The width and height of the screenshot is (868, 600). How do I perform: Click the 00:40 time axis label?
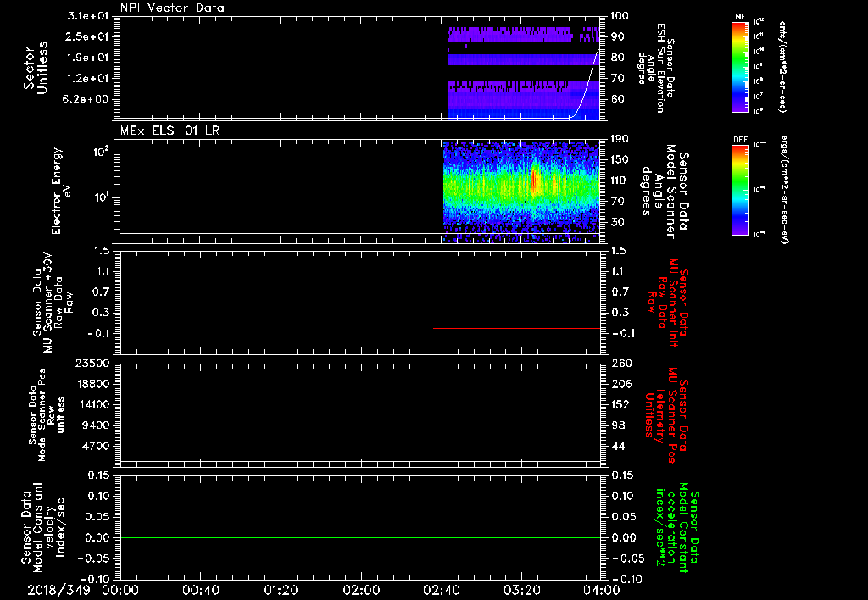click(x=200, y=590)
